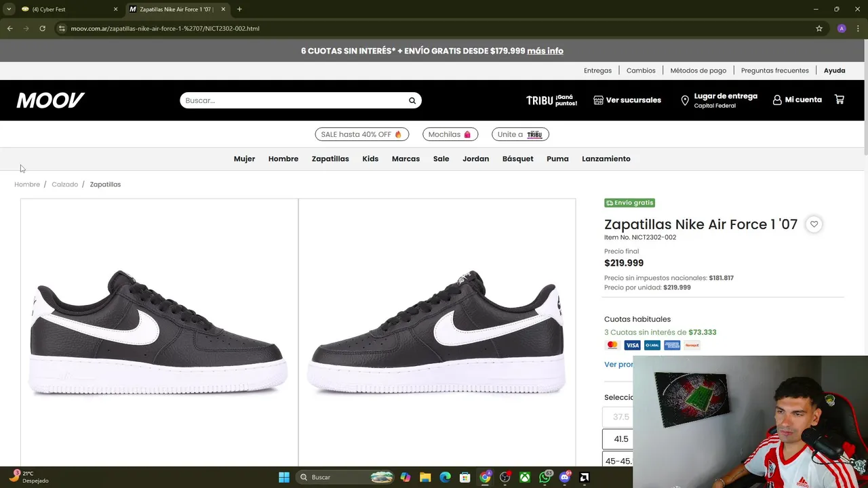This screenshot has height=488, width=868.
Task: Open the Hombre menu
Action: click(x=283, y=159)
